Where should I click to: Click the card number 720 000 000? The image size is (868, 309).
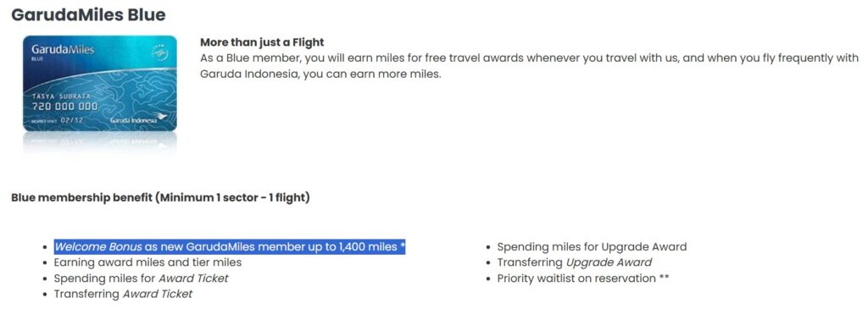tap(65, 106)
